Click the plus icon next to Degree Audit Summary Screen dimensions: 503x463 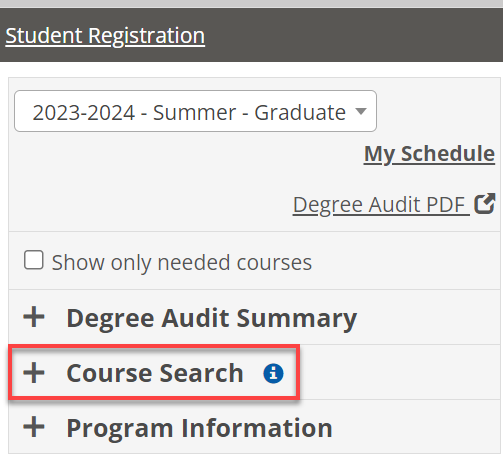click(34, 317)
